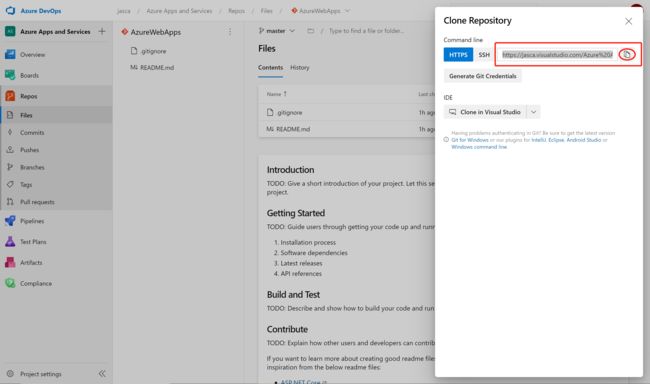Open Android Studio plugin link
The width and height of the screenshot is (650, 384).
tap(584, 140)
